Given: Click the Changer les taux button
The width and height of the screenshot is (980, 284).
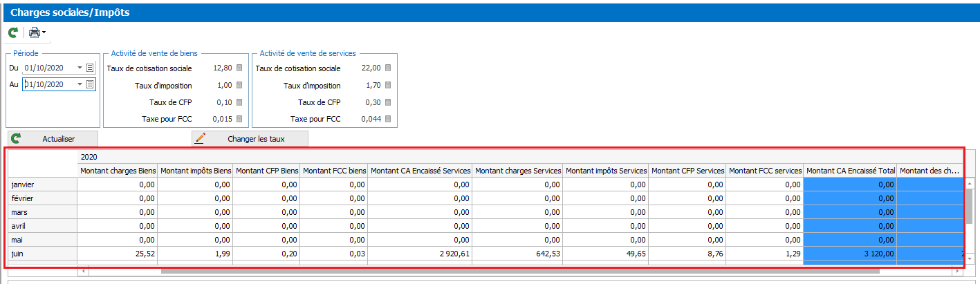Looking at the screenshot, I should (250, 138).
